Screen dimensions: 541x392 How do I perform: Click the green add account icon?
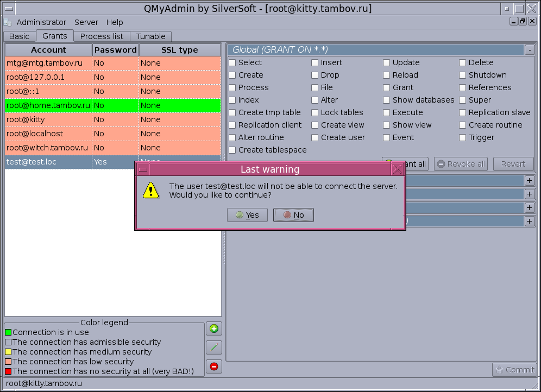click(x=214, y=328)
